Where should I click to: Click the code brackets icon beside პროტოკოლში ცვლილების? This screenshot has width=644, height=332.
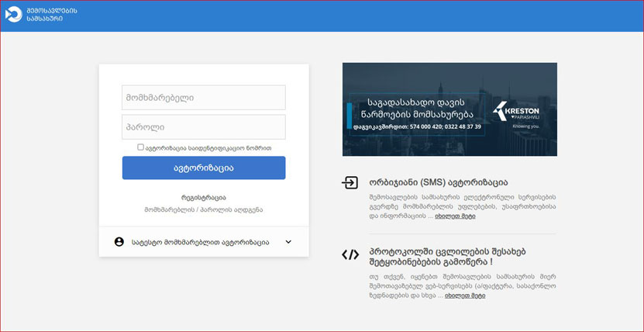[350, 254]
